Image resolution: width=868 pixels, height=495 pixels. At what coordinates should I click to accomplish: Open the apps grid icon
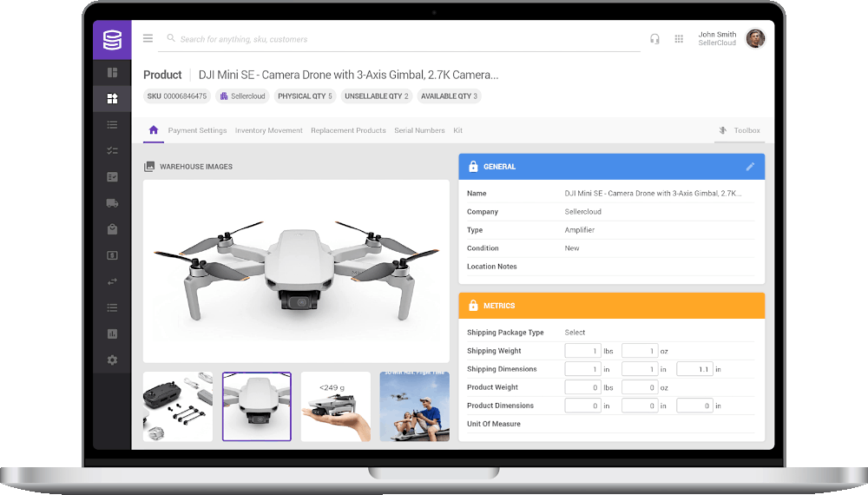[679, 39]
